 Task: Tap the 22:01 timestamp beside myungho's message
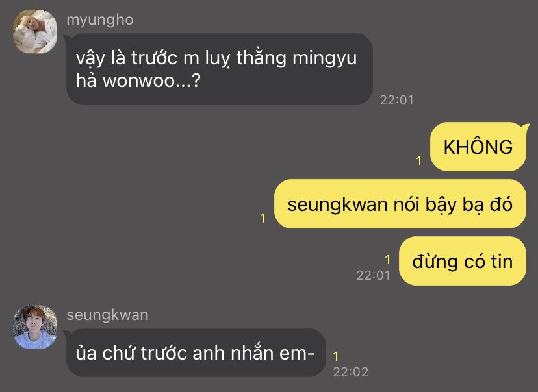coord(396,100)
